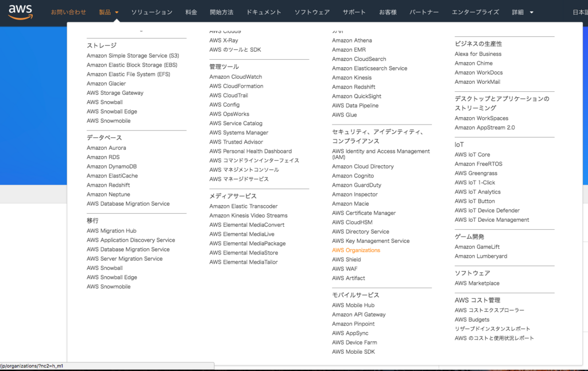Select Amazon EMR link
This screenshot has width=588, height=371.
349,49
